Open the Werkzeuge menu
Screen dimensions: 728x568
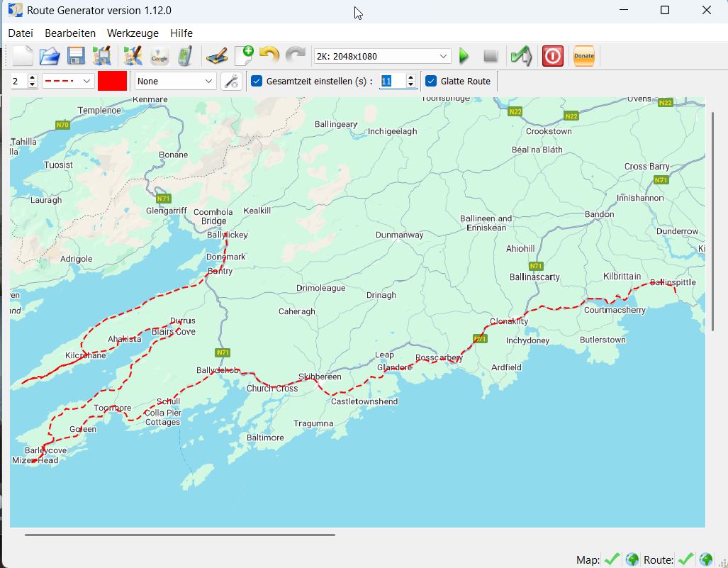[133, 33]
